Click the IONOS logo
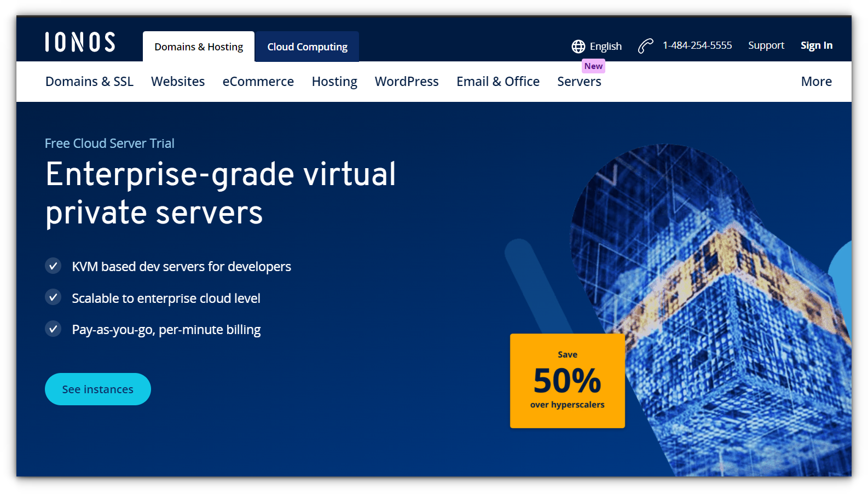Image resolution: width=868 pixels, height=494 pixels. pyautogui.click(x=80, y=42)
